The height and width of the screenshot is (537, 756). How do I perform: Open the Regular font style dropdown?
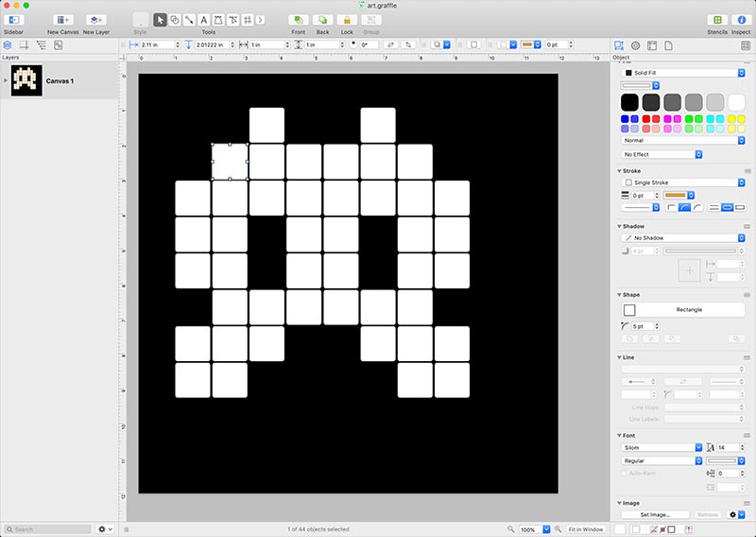pos(661,460)
